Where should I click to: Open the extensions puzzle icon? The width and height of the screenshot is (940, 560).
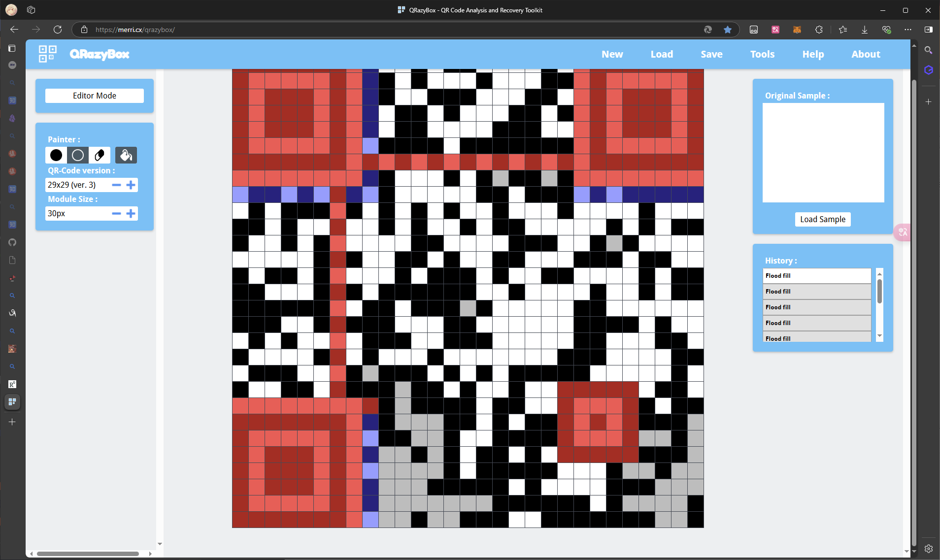819,30
